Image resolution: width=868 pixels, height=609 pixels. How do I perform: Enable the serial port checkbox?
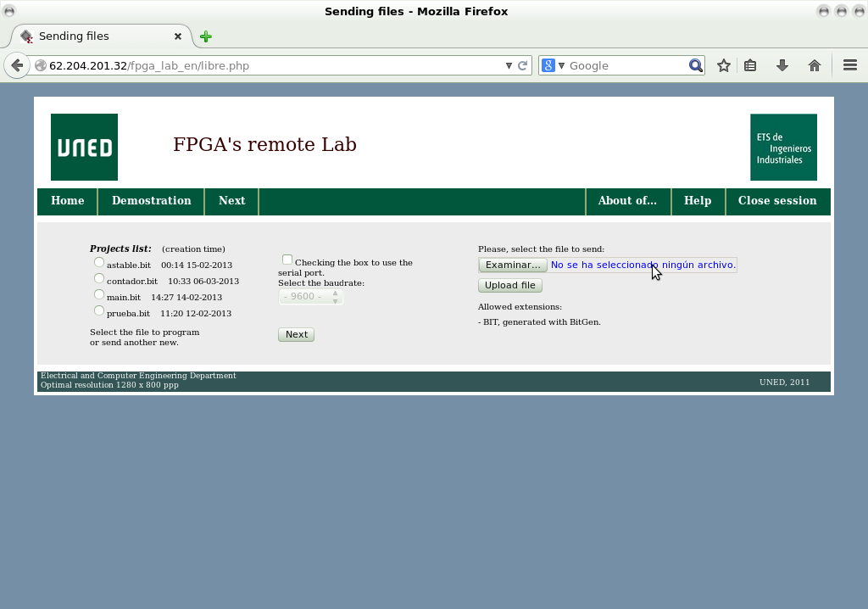tap(287, 259)
